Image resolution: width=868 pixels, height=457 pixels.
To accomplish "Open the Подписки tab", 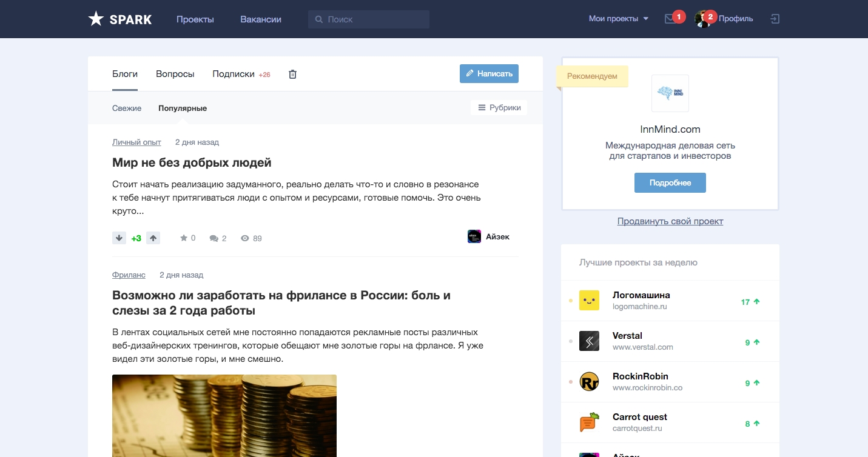I will [x=234, y=74].
